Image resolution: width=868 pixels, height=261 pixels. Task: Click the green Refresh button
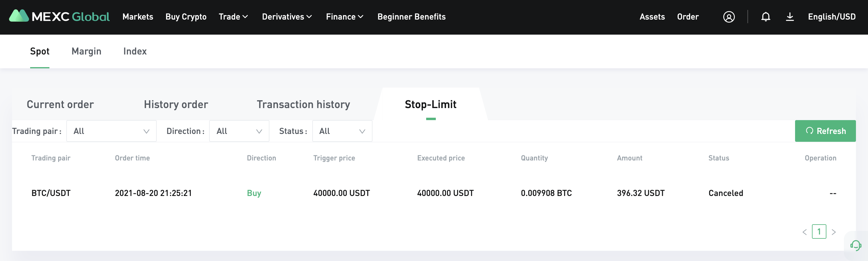(x=825, y=131)
